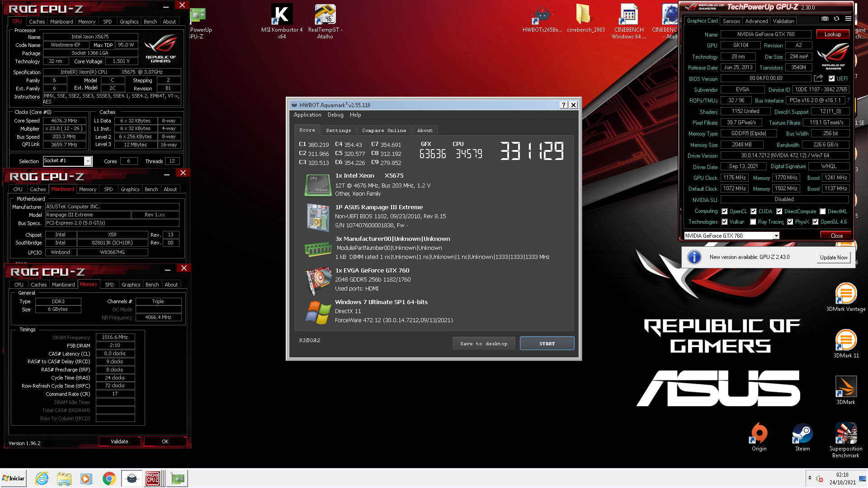Image resolution: width=868 pixels, height=488 pixels.
Task: Click the CPU-Z Name field Intel Xeon X5675
Action: 90,37
